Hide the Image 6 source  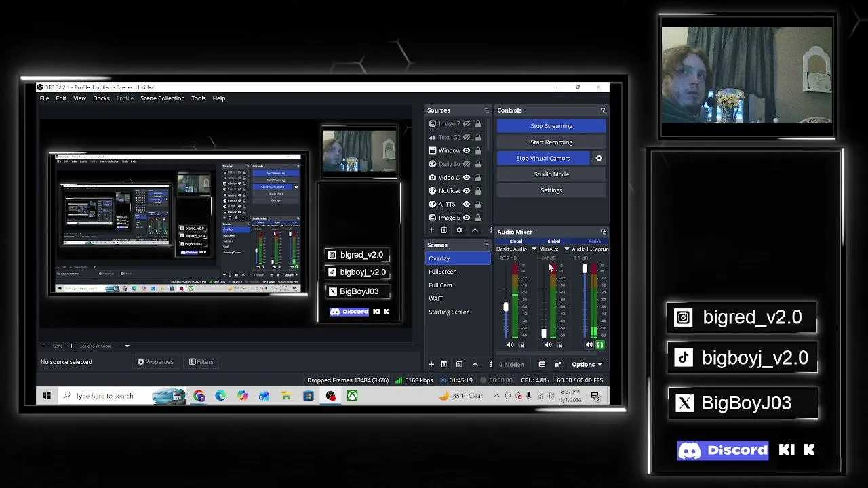(x=467, y=218)
